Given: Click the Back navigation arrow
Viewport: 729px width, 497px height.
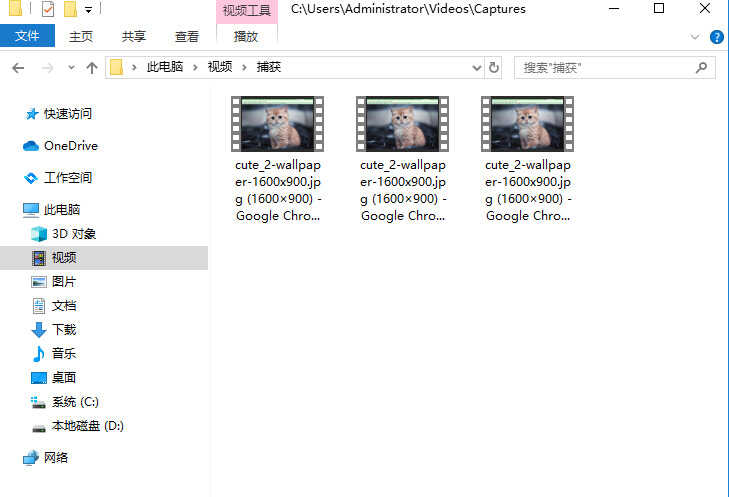Looking at the screenshot, I should 18,68.
